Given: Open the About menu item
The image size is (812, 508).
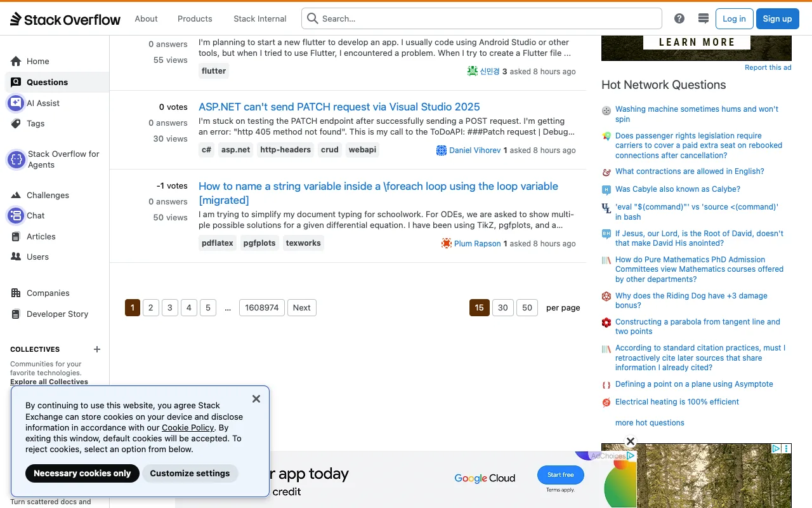Looking at the screenshot, I should [146, 18].
